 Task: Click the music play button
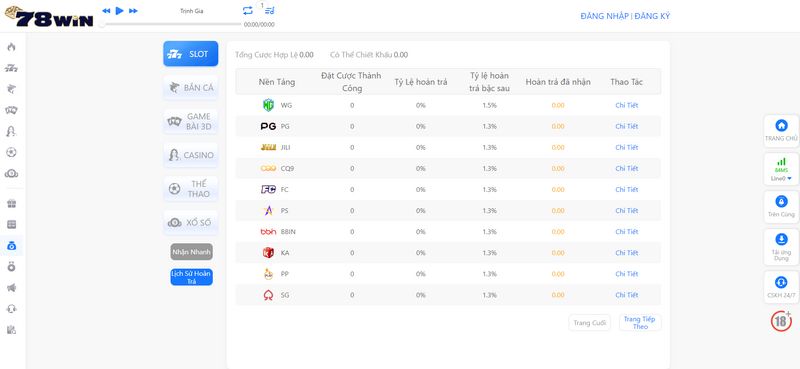pyautogui.click(x=119, y=10)
